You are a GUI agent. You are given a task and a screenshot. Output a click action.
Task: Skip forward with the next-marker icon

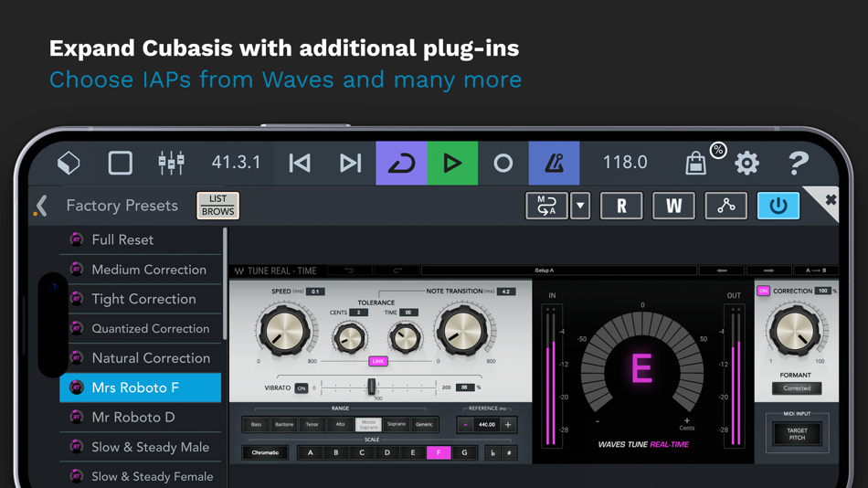pos(351,163)
